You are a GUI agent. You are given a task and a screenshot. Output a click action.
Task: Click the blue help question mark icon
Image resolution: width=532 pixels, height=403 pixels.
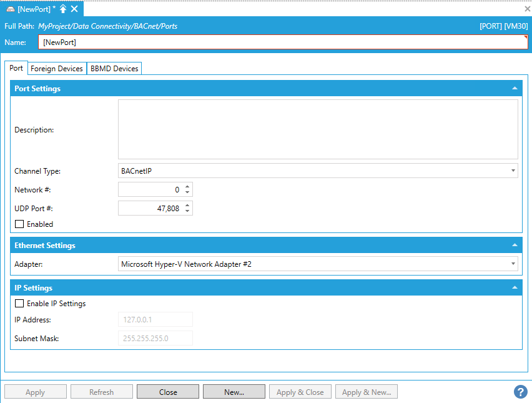(x=520, y=392)
